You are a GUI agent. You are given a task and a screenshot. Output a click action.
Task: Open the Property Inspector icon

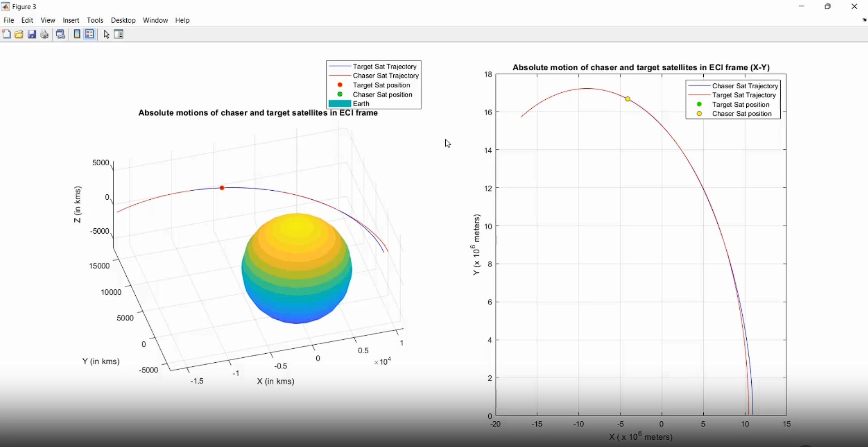119,34
